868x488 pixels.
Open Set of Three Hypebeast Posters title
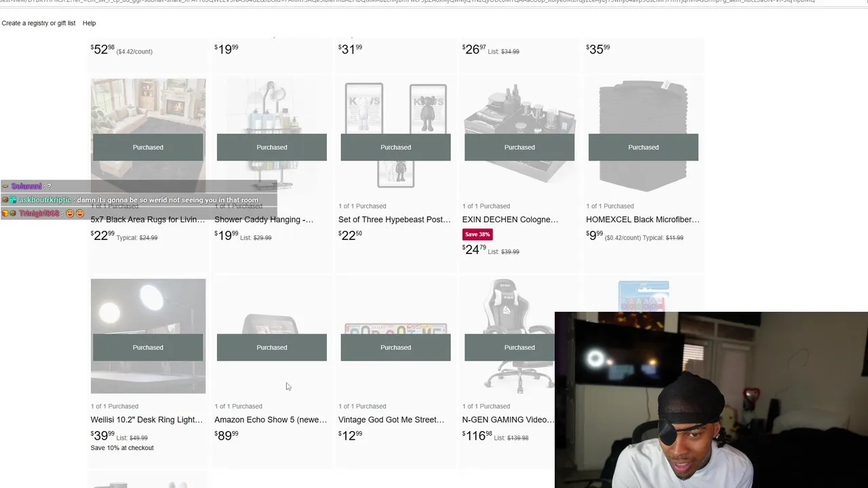[395, 220]
